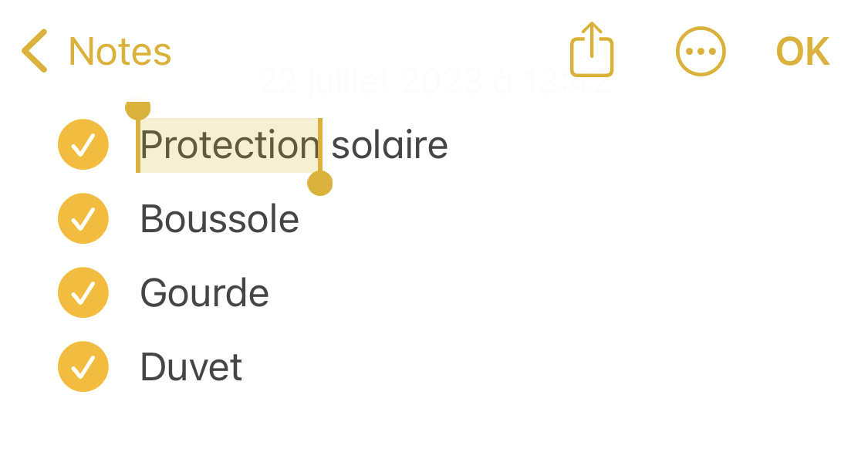The width and height of the screenshot is (868, 476).
Task: Grab the selection end handle knob
Action: pos(319,184)
